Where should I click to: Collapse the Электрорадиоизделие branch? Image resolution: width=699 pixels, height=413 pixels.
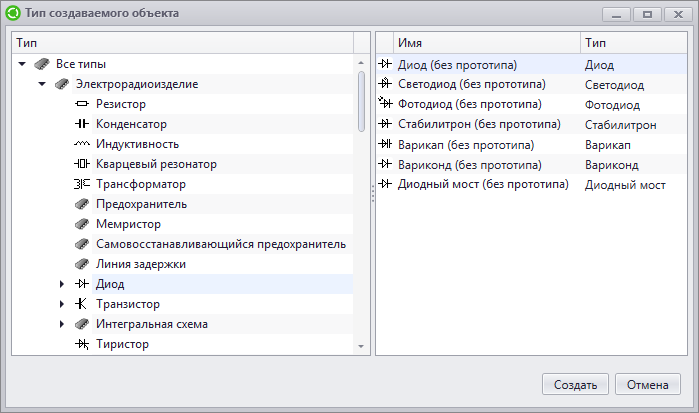(x=42, y=84)
